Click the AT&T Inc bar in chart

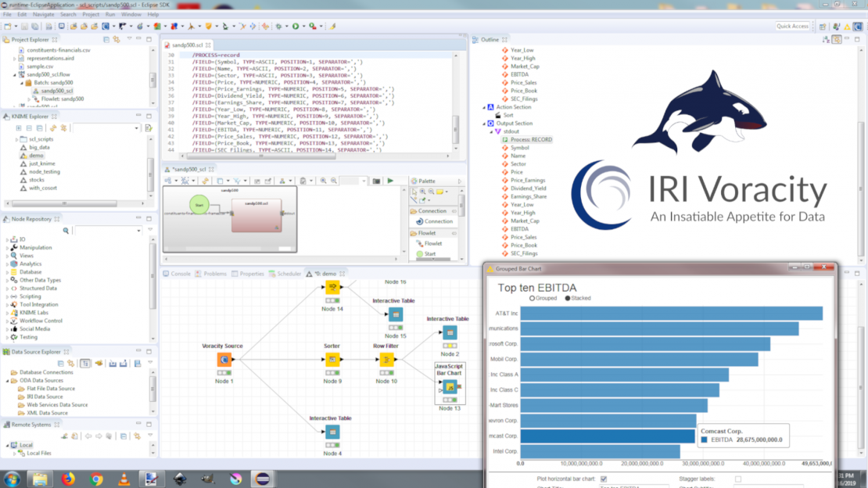point(672,314)
